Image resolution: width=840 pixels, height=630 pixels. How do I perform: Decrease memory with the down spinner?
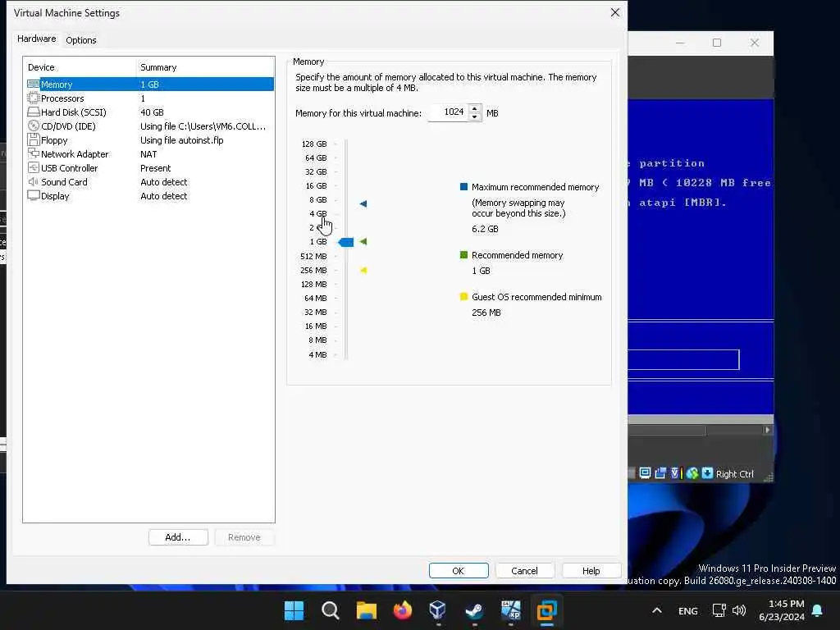tap(475, 116)
